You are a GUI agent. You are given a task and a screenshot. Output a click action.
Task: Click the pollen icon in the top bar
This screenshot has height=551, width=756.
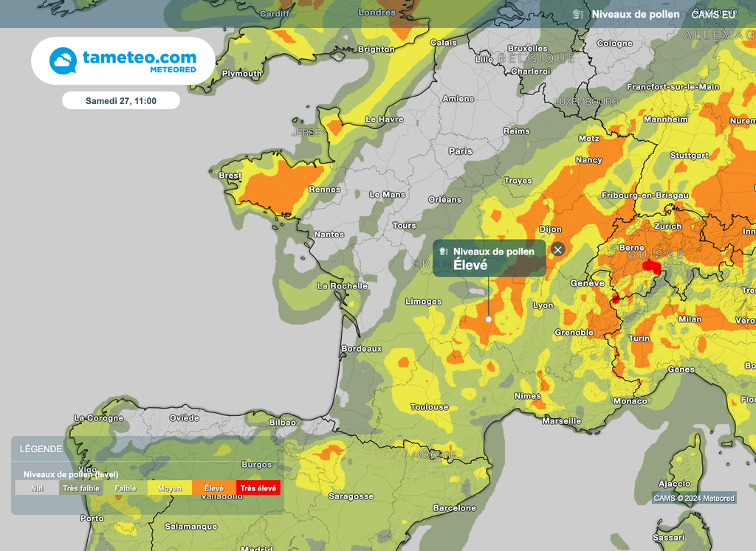point(577,15)
